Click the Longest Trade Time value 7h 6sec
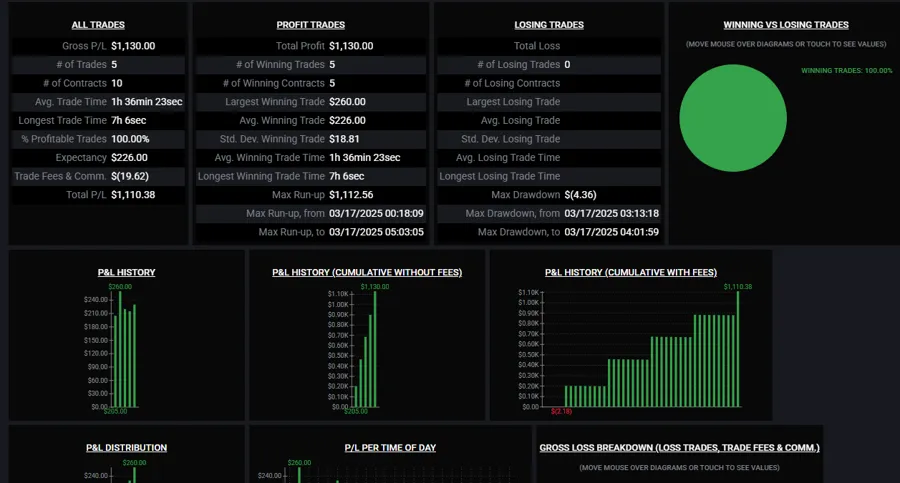900x483 pixels. click(x=129, y=121)
